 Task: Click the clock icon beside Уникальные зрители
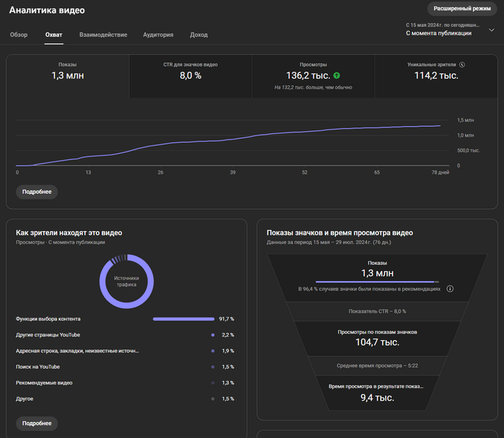coord(462,65)
